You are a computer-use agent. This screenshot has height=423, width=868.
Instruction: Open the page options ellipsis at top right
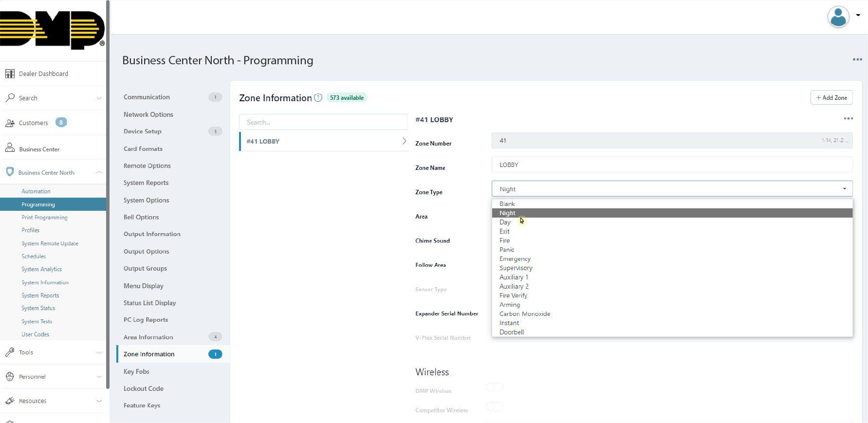[x=857, y=59]
